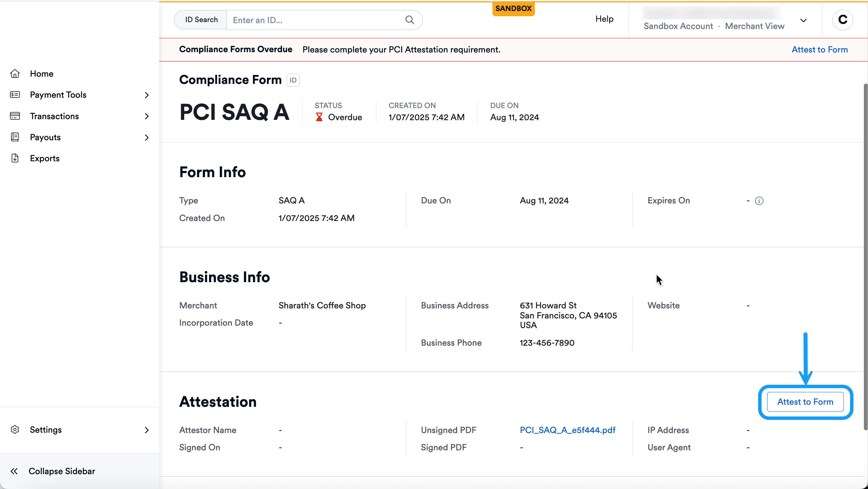
Task: Open the Sandbox Account switcher dropdown
Action: (x=804, y=20)
